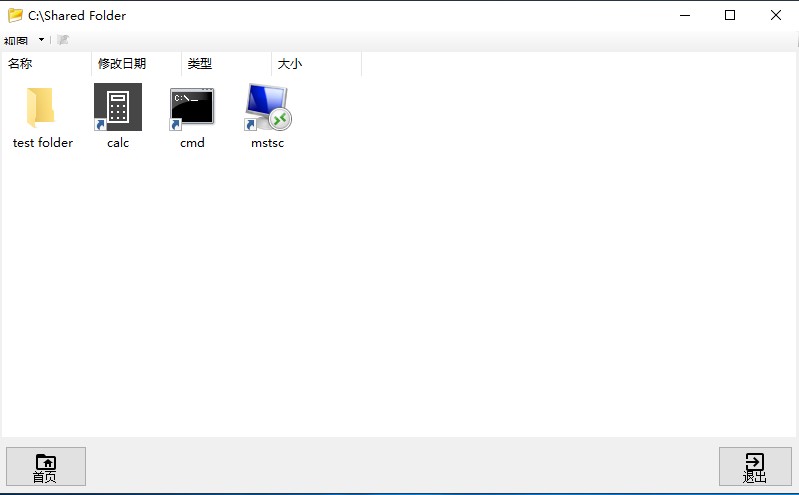Select the mstsc remote desktop shortcut
The height and width of the screenshot is (495, 799).
tap(268, 107)
